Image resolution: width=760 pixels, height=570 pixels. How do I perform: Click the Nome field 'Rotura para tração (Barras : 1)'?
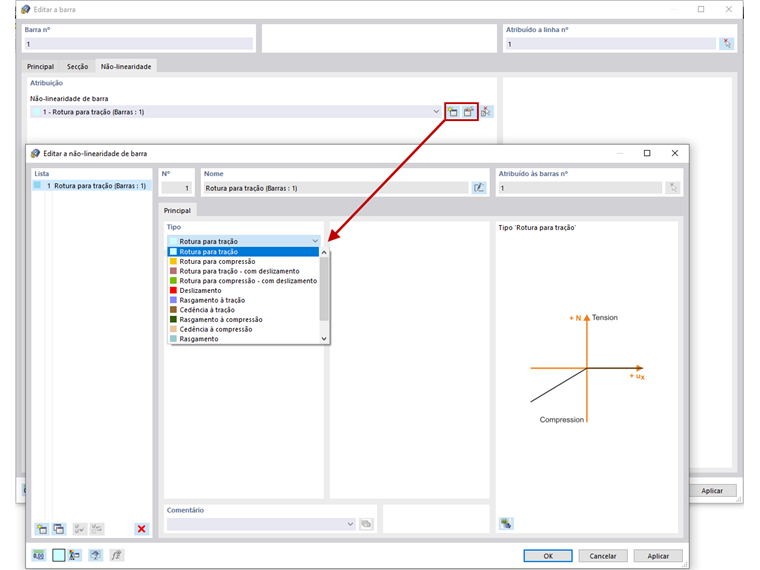click(x=336, y=188)
